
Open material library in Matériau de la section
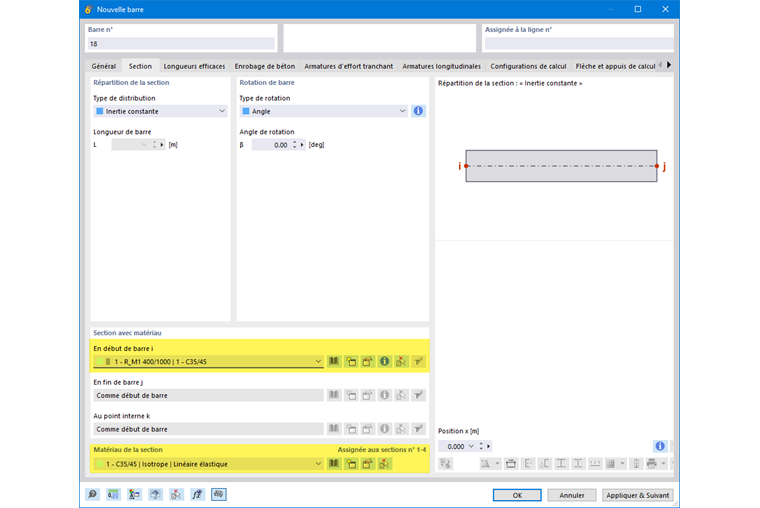[x=334, y=464]
